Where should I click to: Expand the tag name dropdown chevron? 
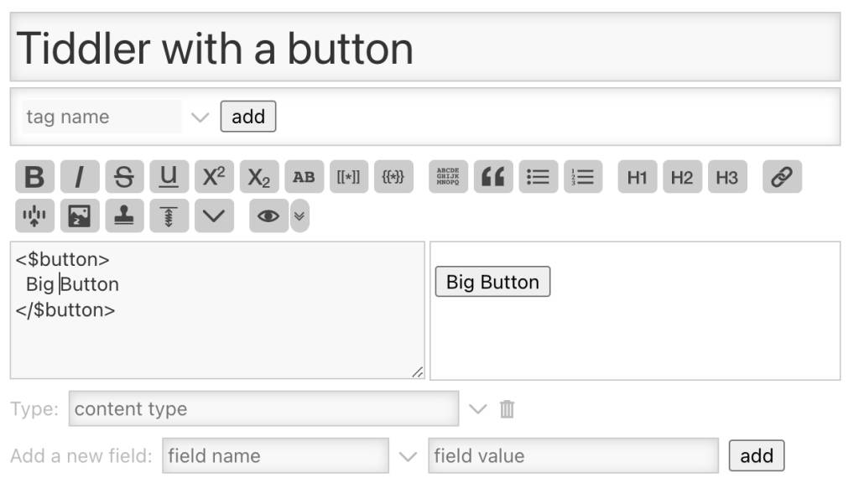[200, 117]
